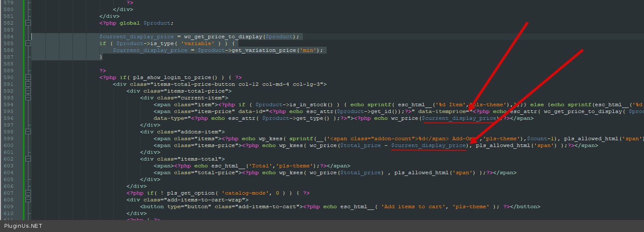Viewport: 644px width, 232px height.
Task: Collapse the fold marker at line 582
Action: (x=28, y=23)
